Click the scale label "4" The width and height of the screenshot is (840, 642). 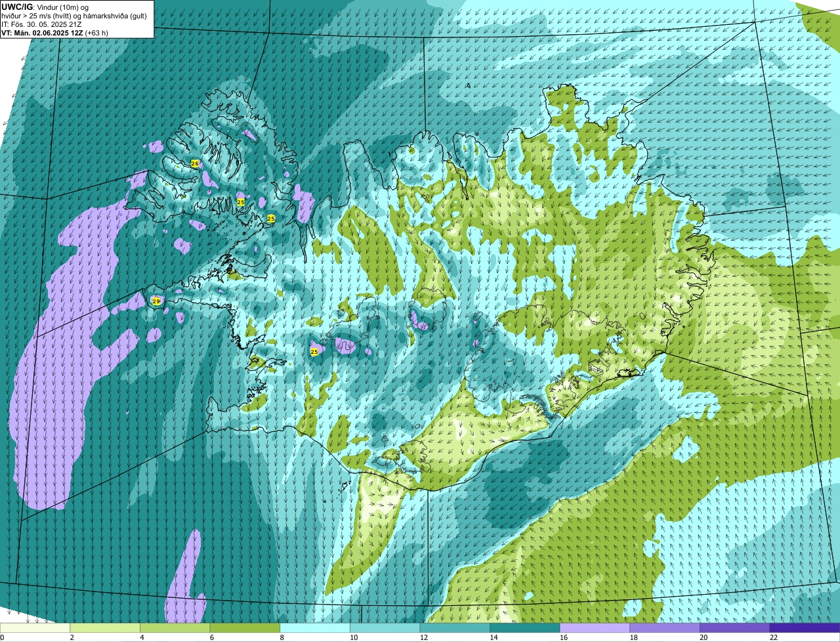(x=142, y=637)
